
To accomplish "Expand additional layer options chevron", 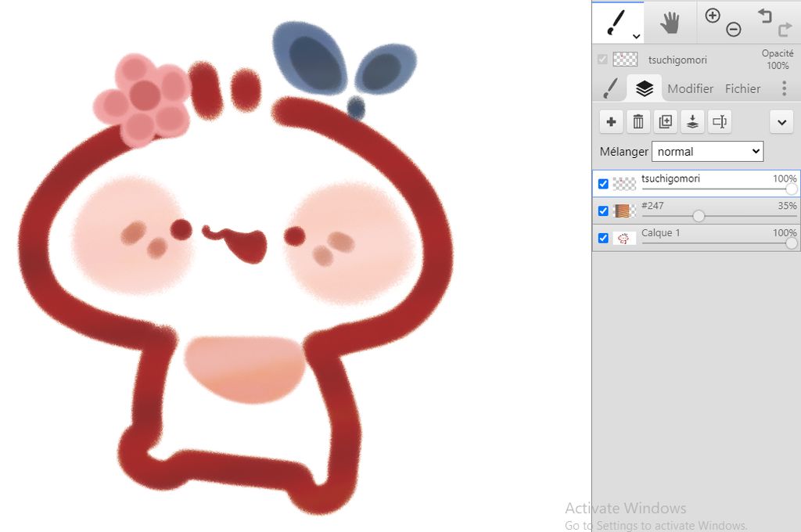I will 781,122.
